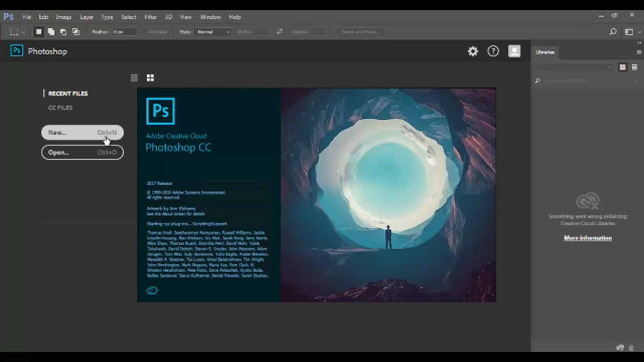Show library items as a list
The height and width of the screenshot is (362, 644).
(x=634, y=67)
